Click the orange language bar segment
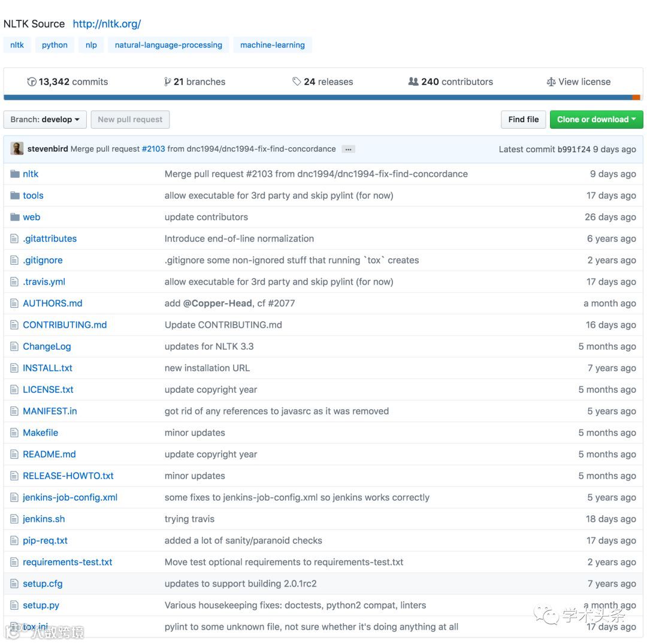Image resolution: width=647 pixels, height=644 pixels. pos(636,98)
